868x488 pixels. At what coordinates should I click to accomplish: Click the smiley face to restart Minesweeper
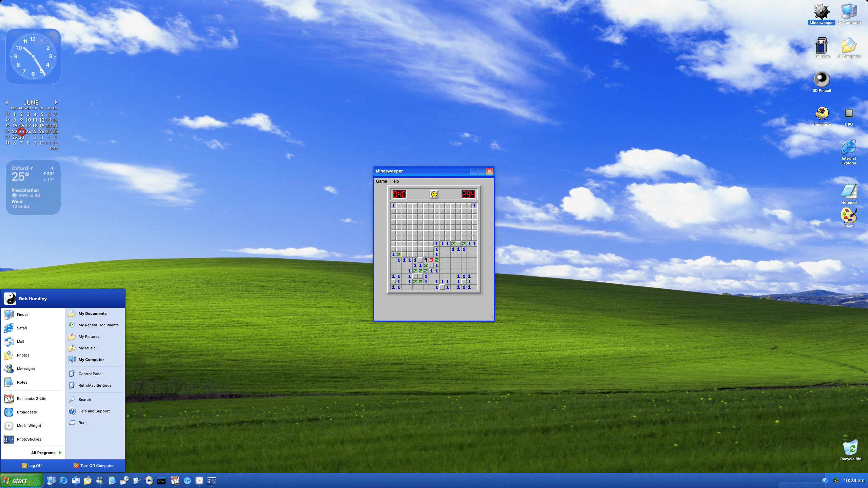click(434, 194)
